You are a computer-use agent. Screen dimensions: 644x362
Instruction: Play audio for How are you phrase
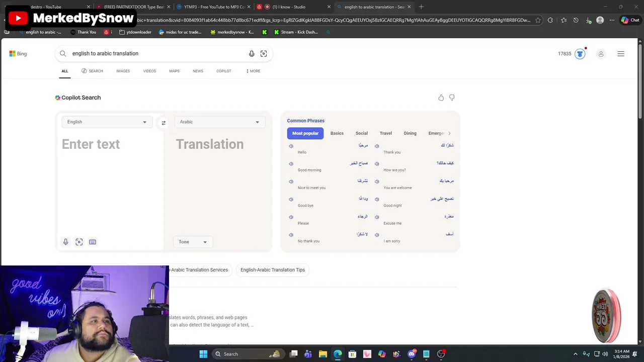pyautogui.click(x=377, y=164)
